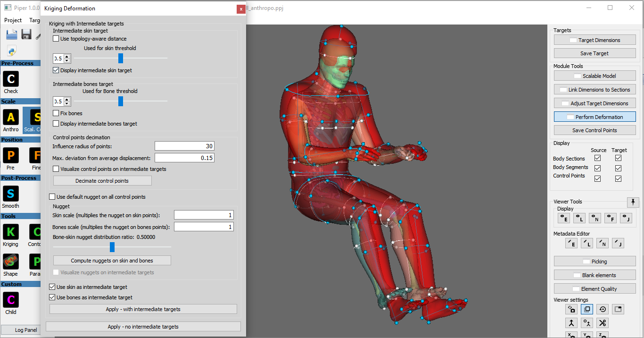This screenshot has width=644, height=338.
Task: Click the Skin scale nugget input field
Action: coord(204,215)
